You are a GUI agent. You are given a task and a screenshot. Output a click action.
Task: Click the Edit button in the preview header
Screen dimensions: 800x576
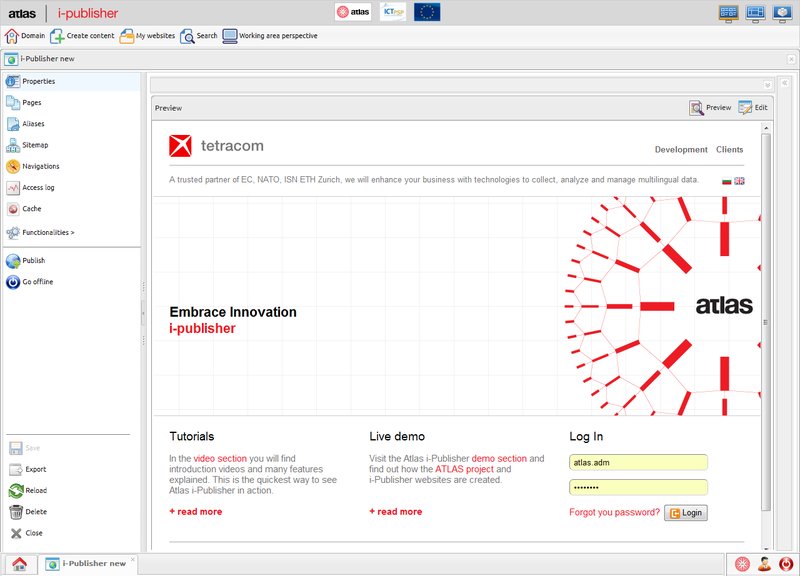[753, 108]
